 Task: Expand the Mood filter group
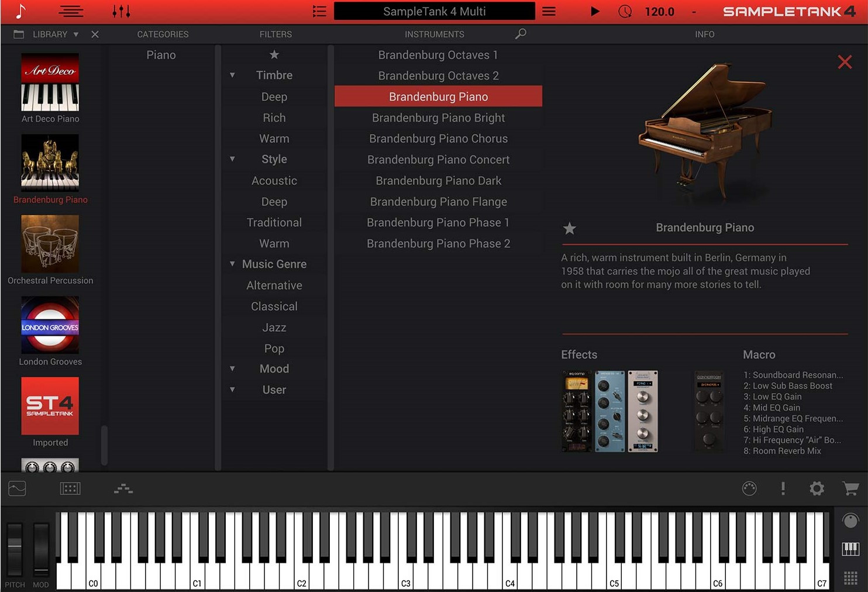click(x=232, y=369)
